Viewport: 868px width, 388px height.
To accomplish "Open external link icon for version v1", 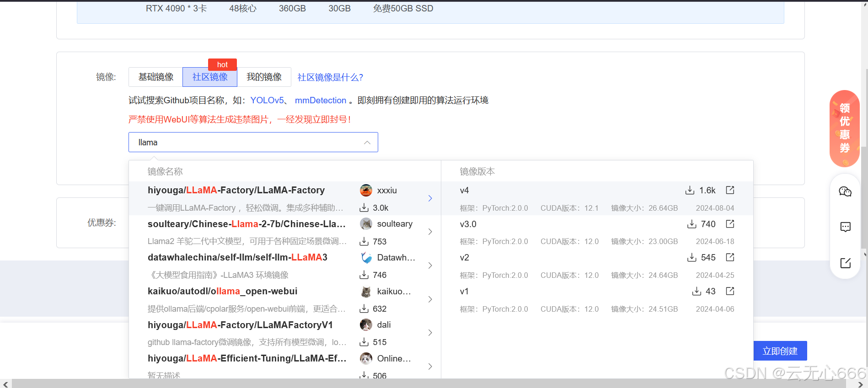I will click(x=730, y=291).
